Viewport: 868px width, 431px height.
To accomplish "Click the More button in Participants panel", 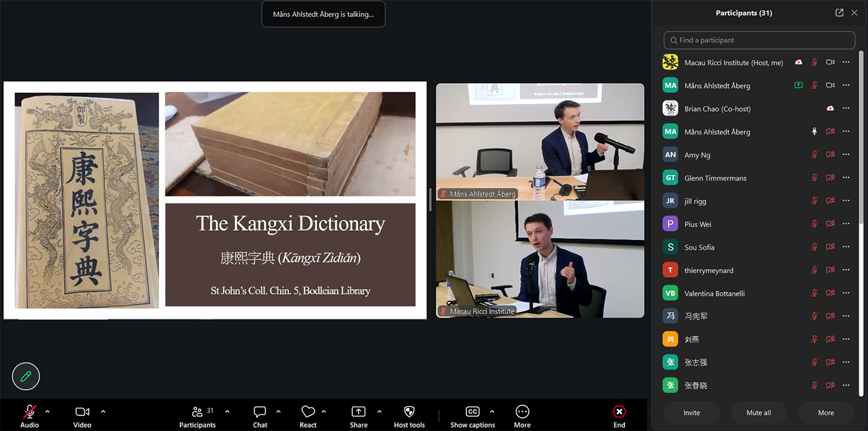I will tap(826, 412).
